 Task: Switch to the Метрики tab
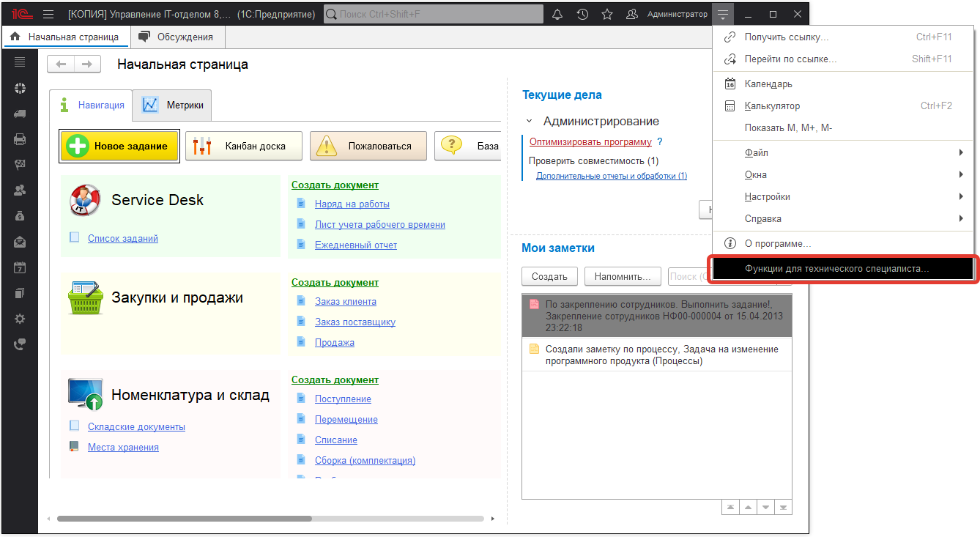(173, 105)
